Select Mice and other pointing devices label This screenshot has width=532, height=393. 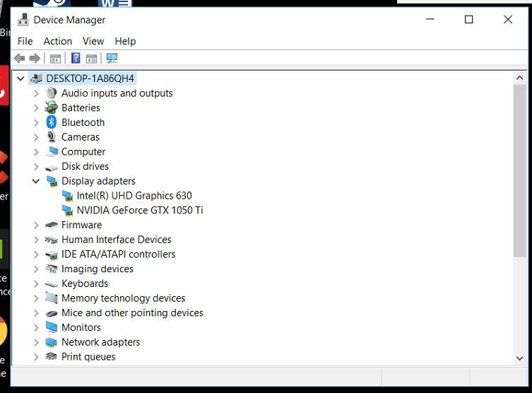coord(132,312)
